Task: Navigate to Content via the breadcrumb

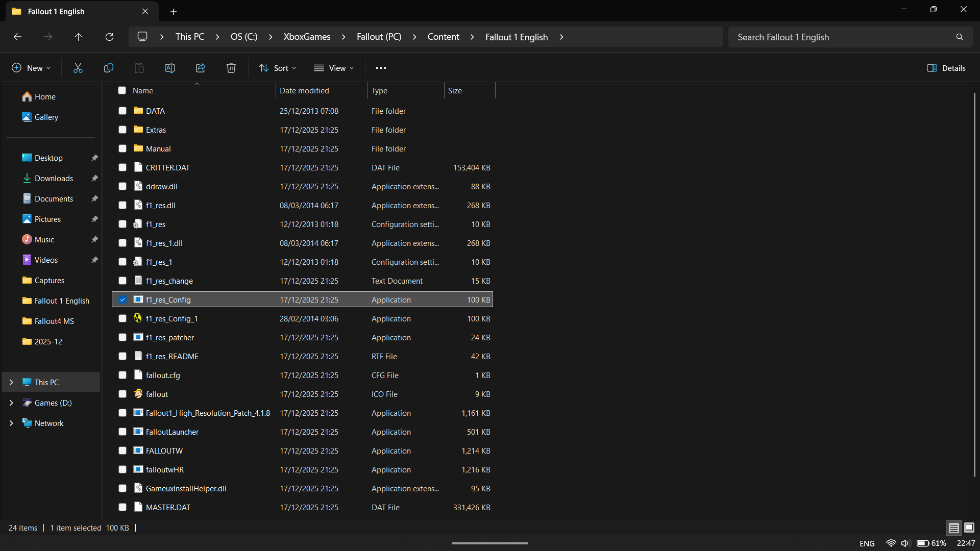Action: click(443, 37)
